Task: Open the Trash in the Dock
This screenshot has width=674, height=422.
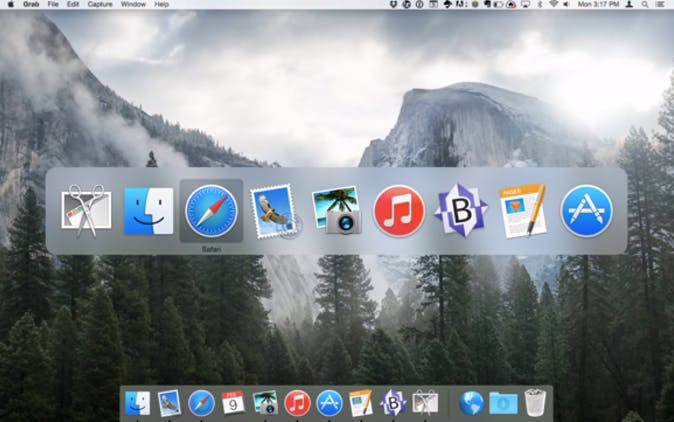Action: tap(535, 403)
